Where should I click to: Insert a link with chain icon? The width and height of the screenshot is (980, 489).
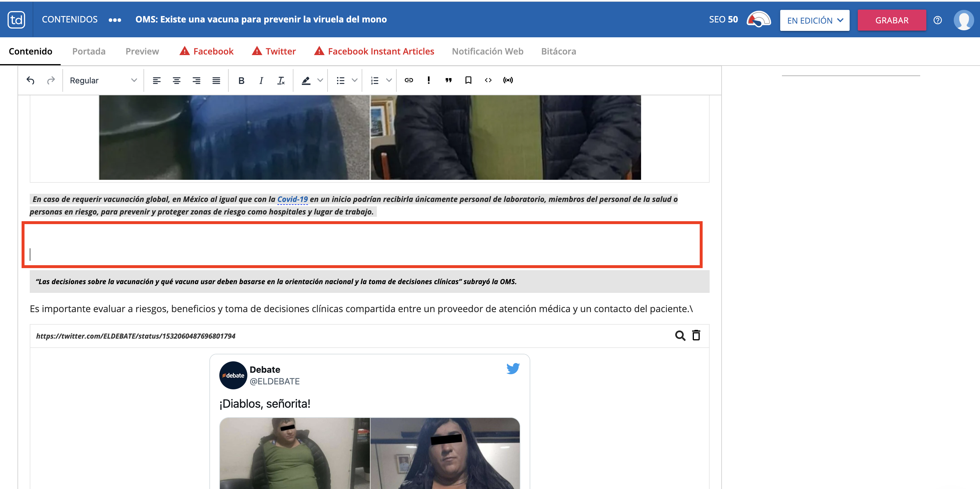click(409, 80)
